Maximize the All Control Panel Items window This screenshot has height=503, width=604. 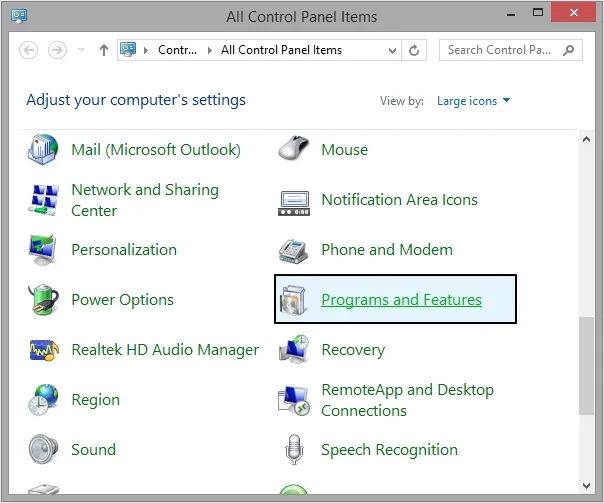(x=538, y=13)
